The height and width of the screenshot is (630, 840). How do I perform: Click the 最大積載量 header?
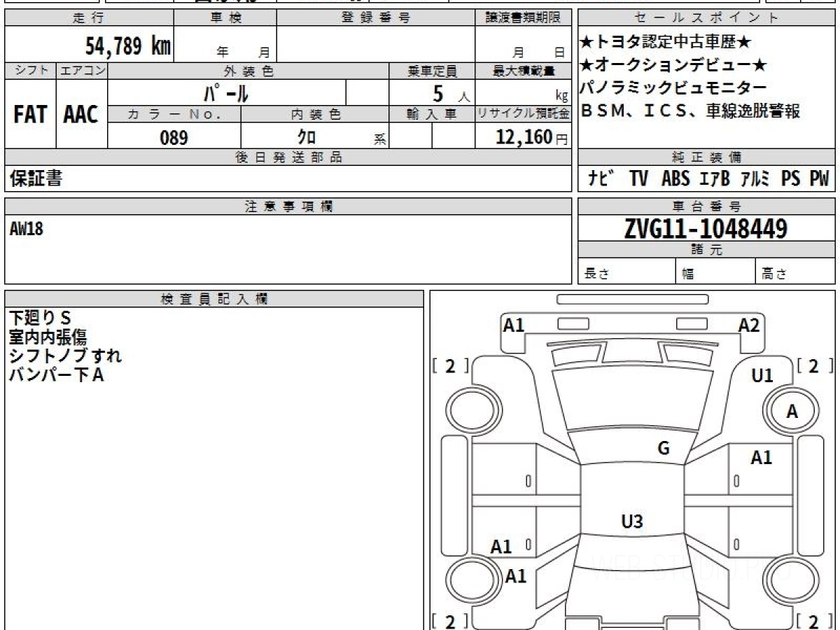pyautogui.click(x=523, y=71)
